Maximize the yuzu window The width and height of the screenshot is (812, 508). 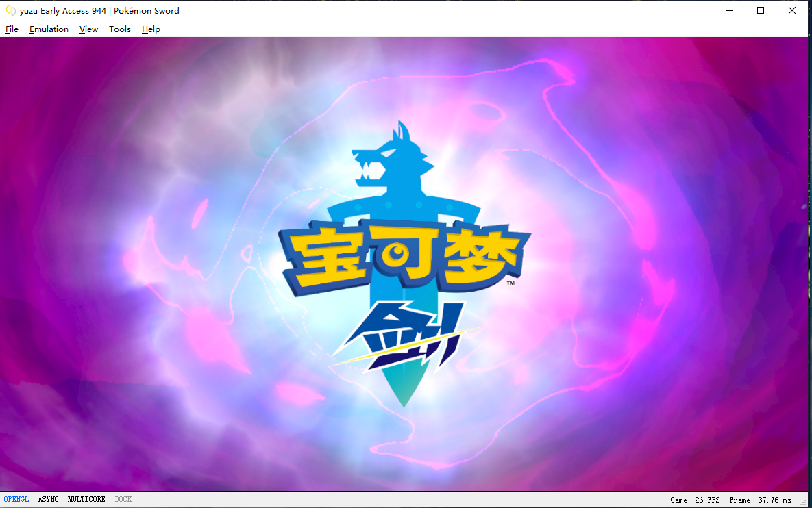click(761, 10)
